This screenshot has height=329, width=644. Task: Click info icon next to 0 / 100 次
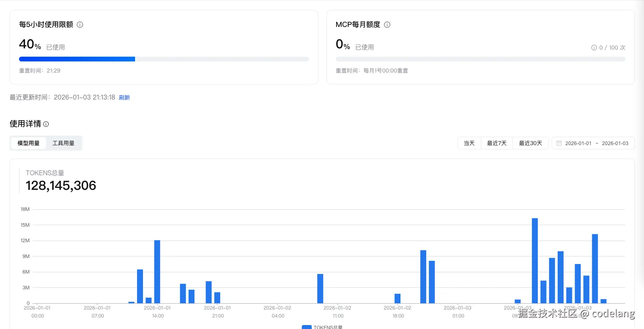(x=594, y=48)
